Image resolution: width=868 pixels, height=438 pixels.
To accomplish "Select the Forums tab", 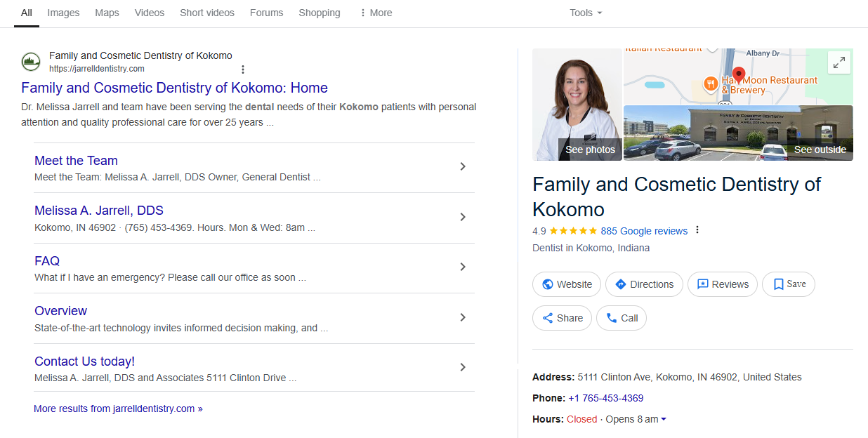I will [x=266, y=13].
